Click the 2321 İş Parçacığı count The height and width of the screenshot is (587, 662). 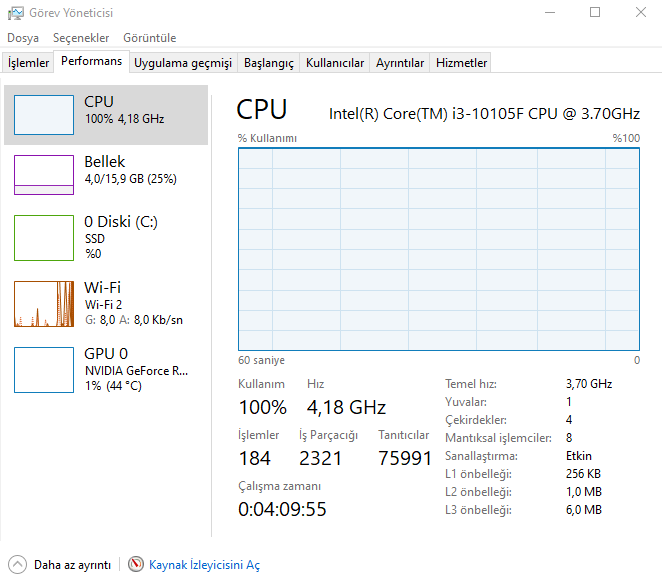coord(320,459)
